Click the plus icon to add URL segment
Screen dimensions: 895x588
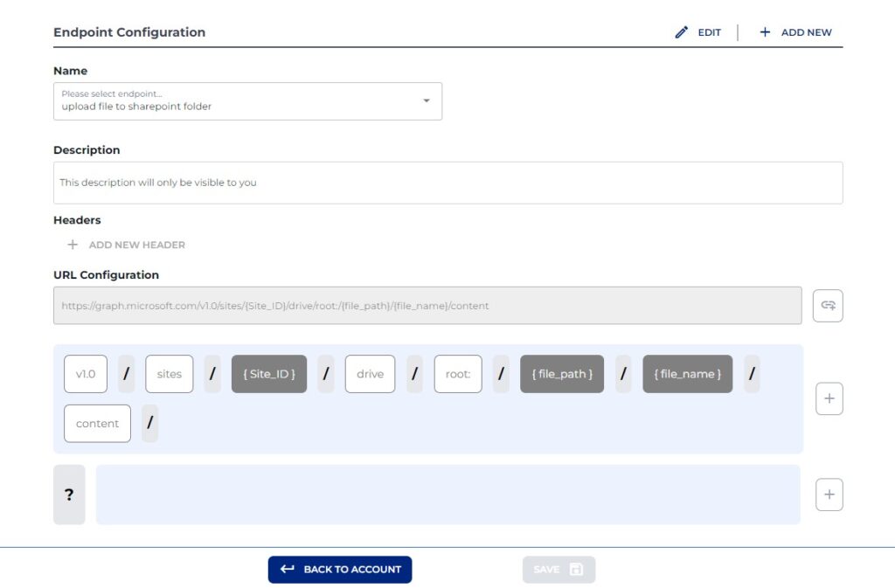click(829, 398)
